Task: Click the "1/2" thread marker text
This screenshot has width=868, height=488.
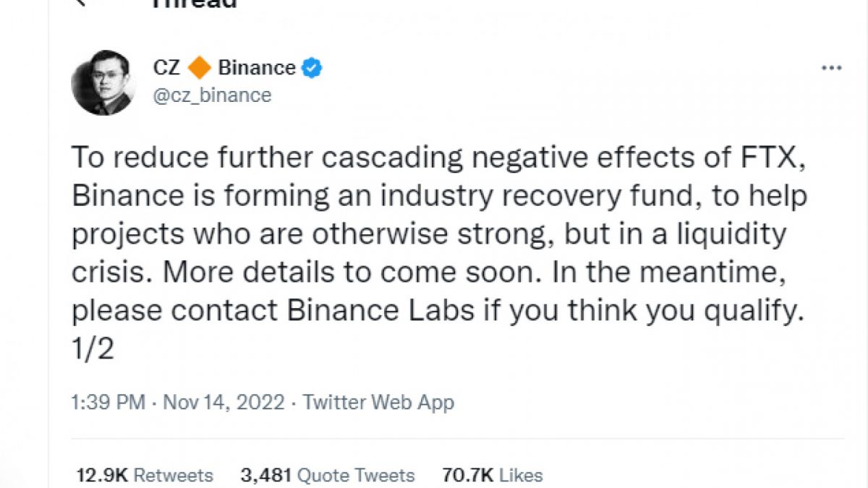Action: click(94, 350)
